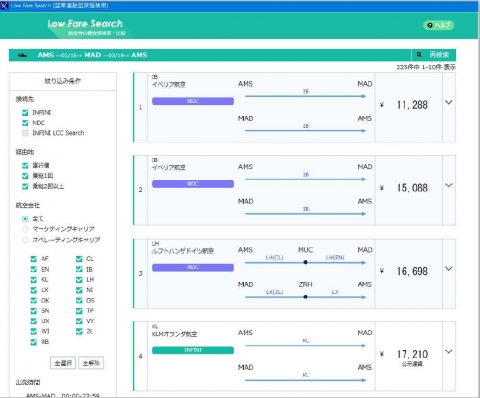The width and height of the screenshot is (480, 398).
Task: Toggle the LX airline checkbox
Action: [34, 290]
